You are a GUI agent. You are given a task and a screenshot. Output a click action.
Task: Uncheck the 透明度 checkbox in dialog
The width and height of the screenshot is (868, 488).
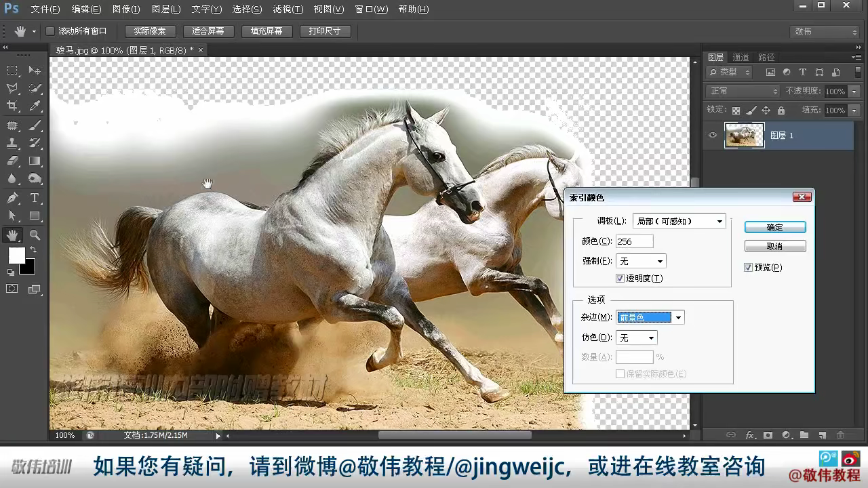pos(620,279)
